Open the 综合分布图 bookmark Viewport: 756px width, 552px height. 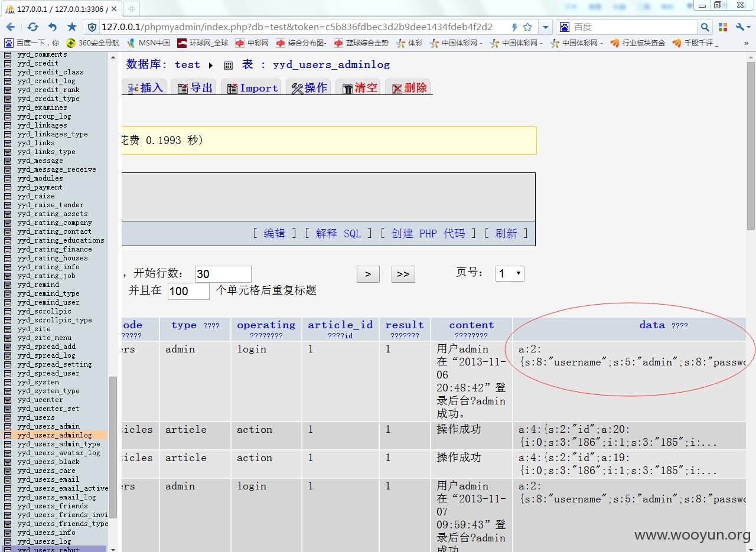pos(301,43)
